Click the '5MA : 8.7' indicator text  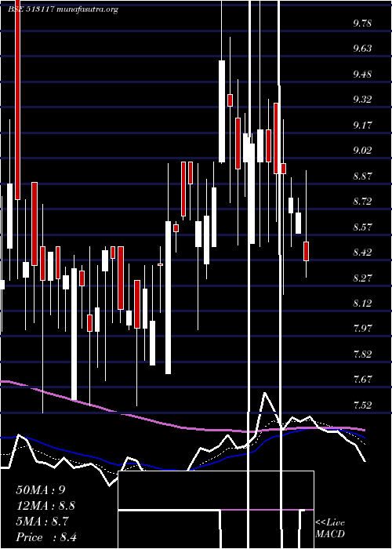coord(42,522)
